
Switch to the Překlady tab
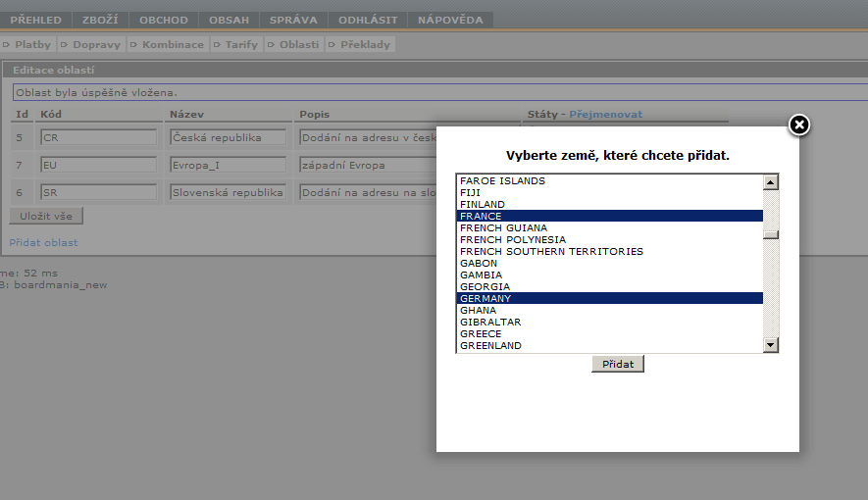point(360,44)
